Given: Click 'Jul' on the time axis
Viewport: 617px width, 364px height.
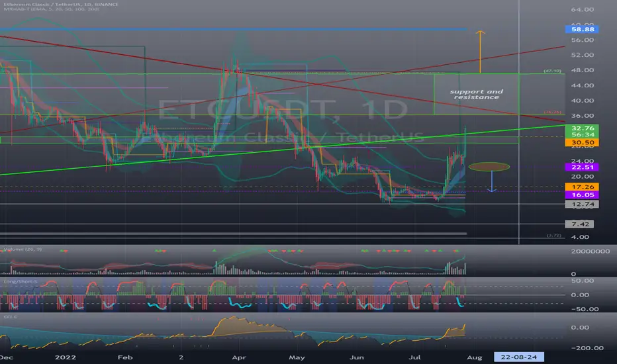Looking at the screenshot, I should (414, 357).
